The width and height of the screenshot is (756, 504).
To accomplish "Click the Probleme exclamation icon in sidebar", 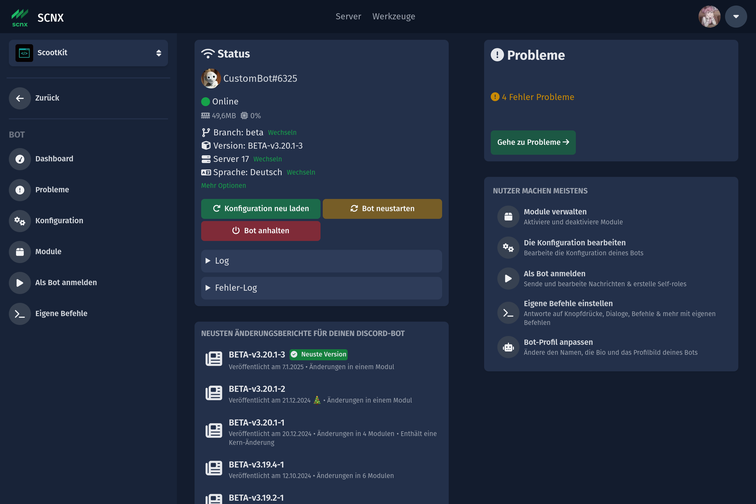I will (20, 190).
